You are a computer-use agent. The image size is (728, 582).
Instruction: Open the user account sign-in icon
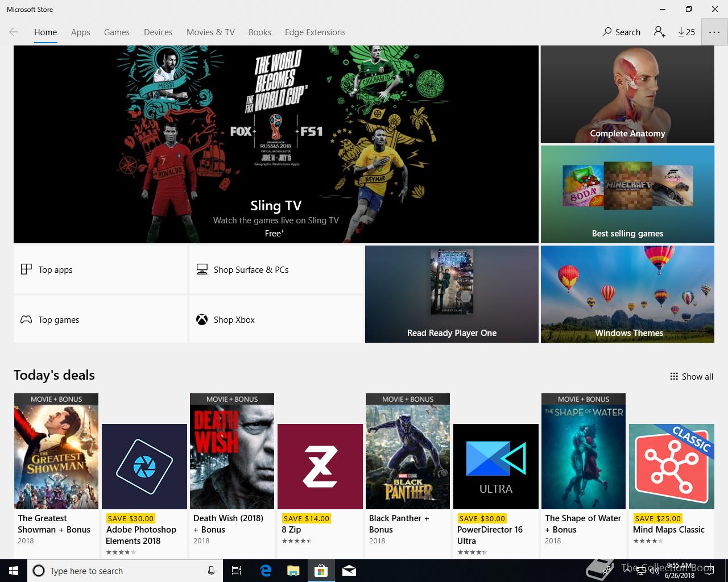pyautogui.click(x=660, y=32)
